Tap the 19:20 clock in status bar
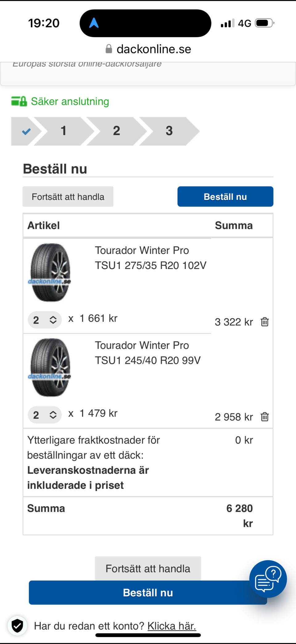 click(44, 23)
